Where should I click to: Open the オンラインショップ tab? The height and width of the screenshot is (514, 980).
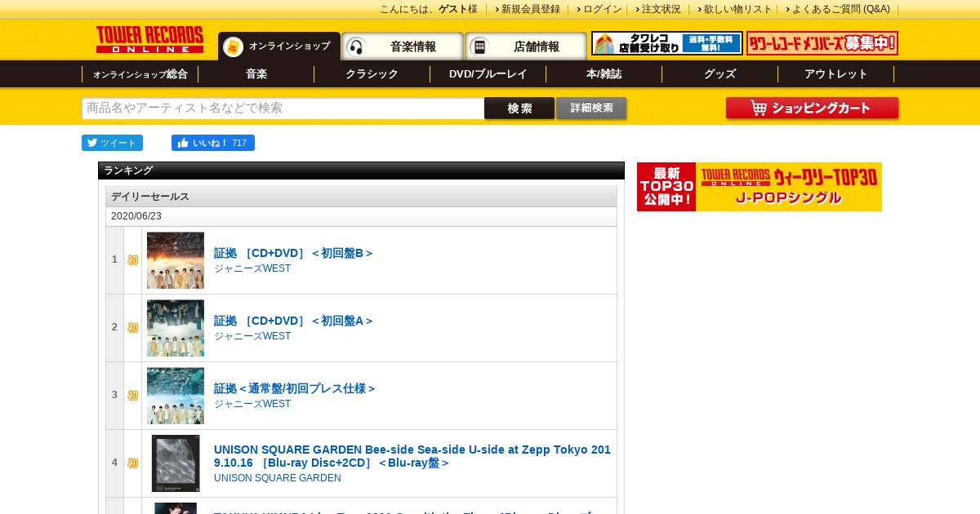click(279, 47)
